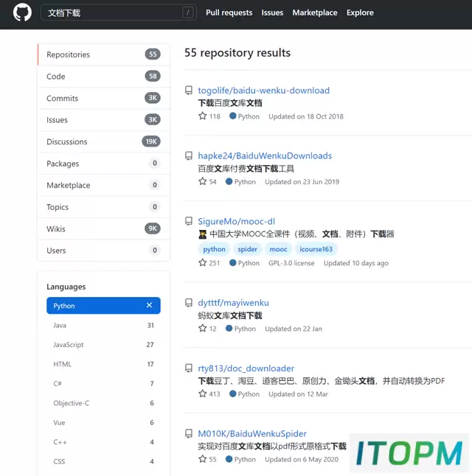Click the star icon showing 251 stars
This screenshot has width=472, height=476.
click(x=202, y=262)
